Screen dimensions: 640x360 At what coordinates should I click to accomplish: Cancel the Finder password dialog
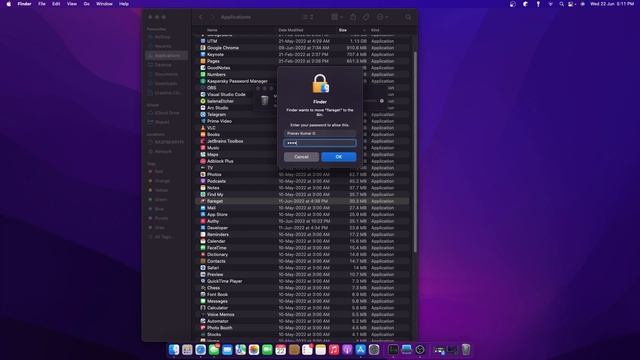coord(301,157)
